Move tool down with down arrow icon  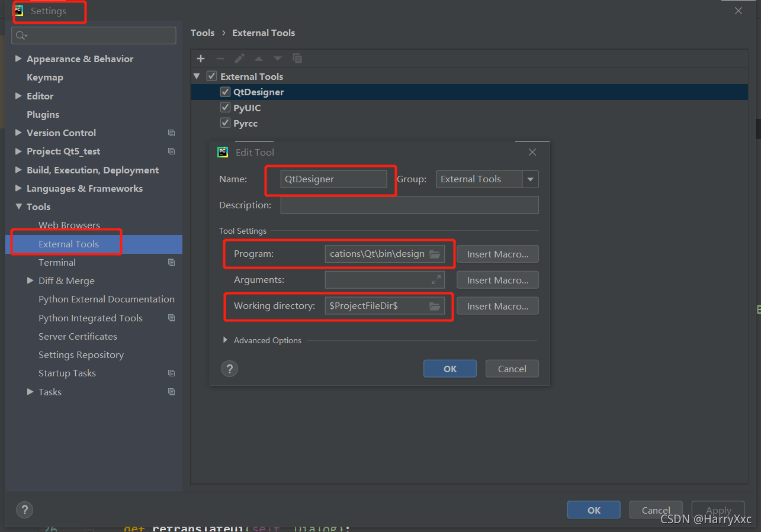point(277,59)
